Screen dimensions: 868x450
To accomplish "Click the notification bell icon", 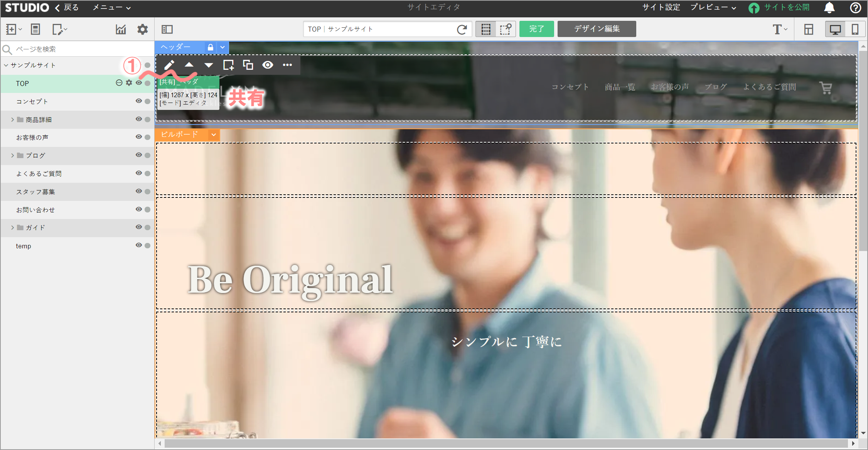I will [x=829, y=8].
